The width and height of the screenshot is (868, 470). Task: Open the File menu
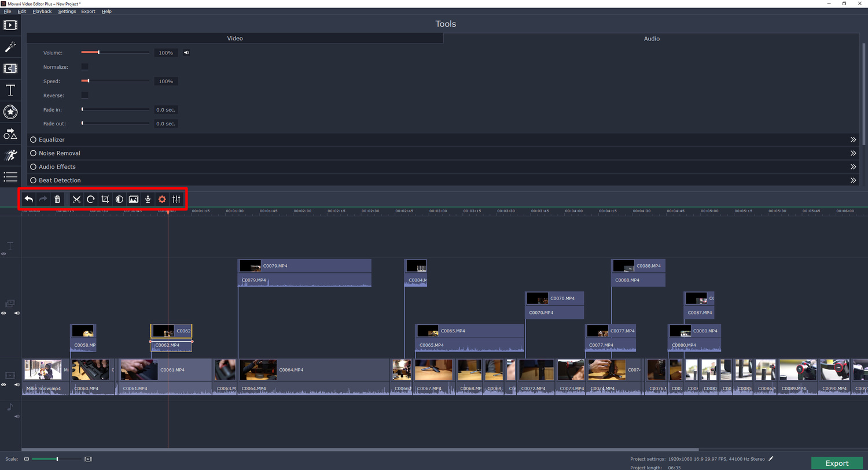click(8, 12)
